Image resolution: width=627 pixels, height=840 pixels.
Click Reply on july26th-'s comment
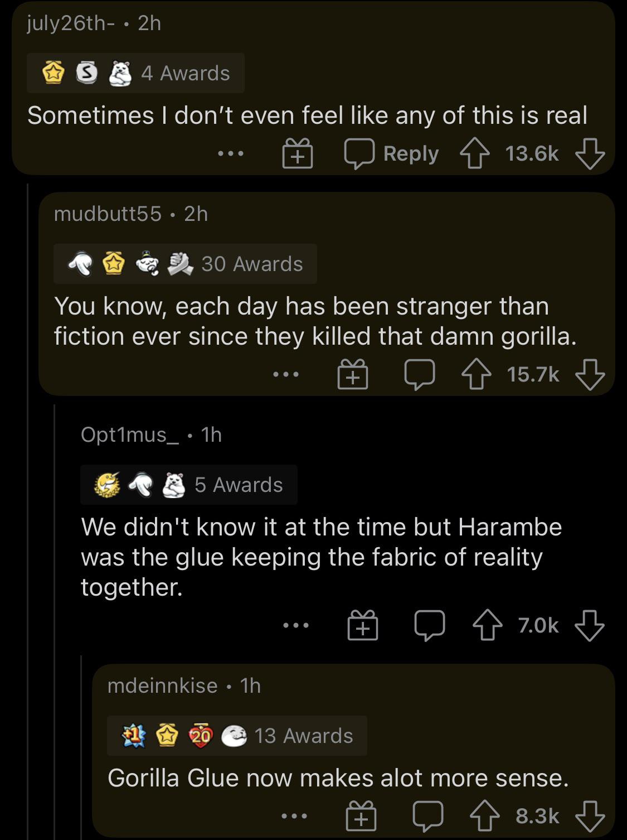click(392, 154)
